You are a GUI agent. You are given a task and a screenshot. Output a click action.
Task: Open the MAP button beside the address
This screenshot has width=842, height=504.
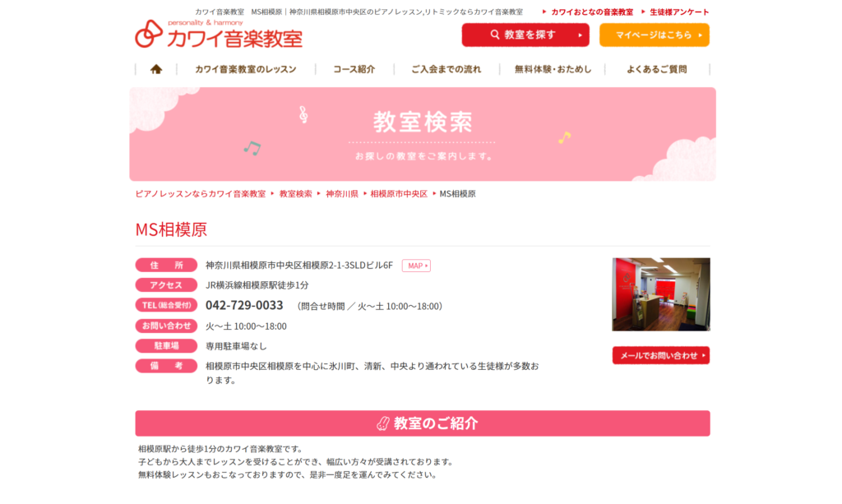(x=416, y=266)
